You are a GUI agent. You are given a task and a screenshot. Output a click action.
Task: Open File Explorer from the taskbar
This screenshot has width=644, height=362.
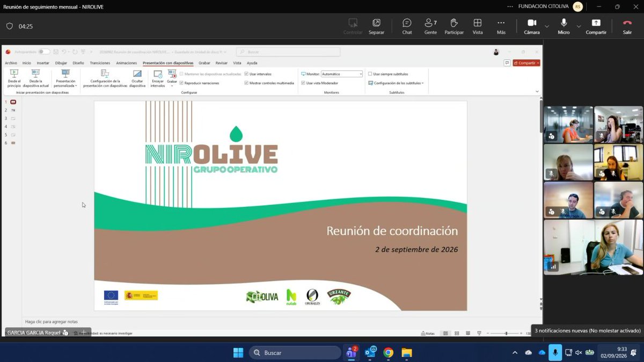[x=406, y=352]
